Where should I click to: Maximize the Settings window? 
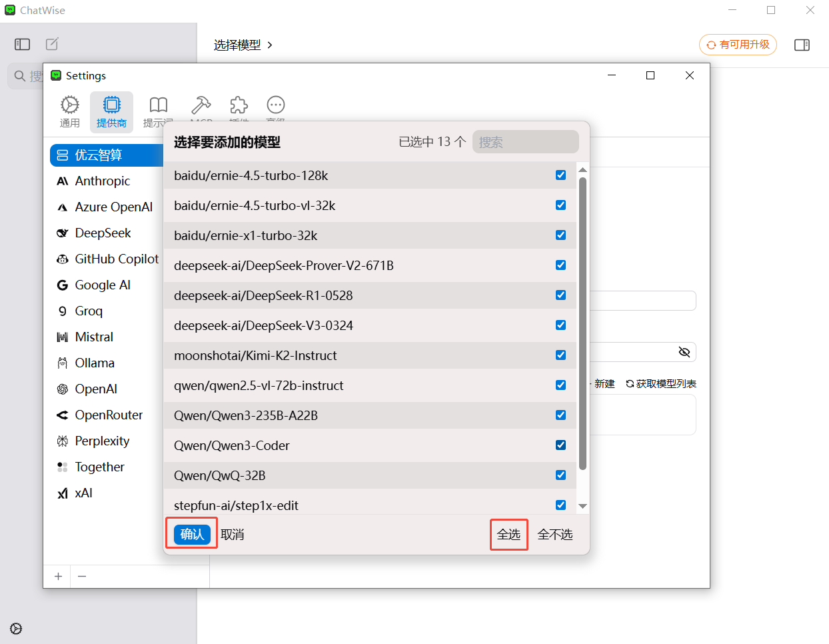coord(650,75)
